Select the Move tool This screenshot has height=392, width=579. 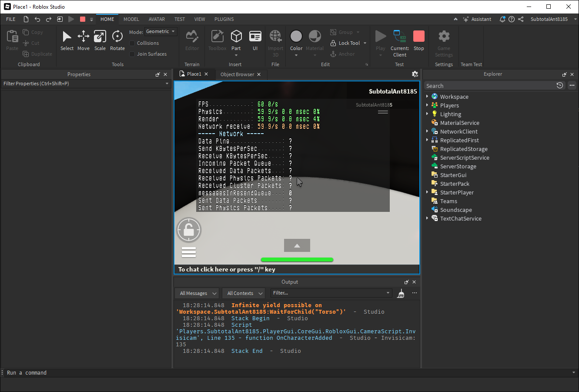click(x=84, y=40)
